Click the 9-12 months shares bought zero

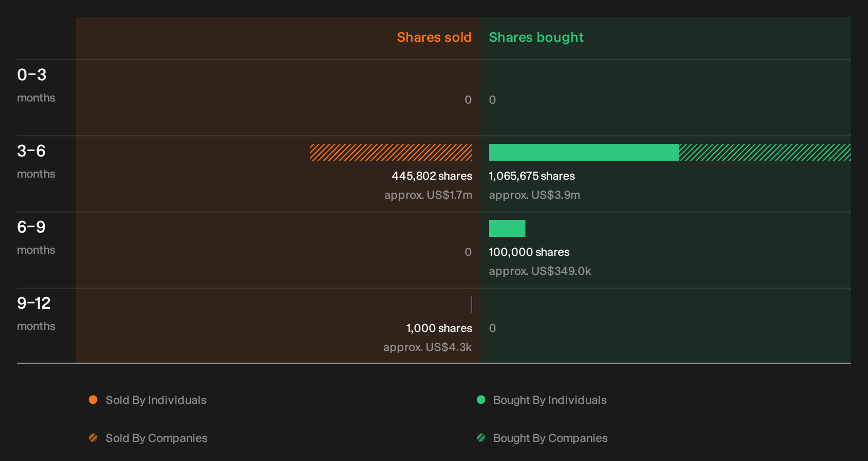[492, 328]
